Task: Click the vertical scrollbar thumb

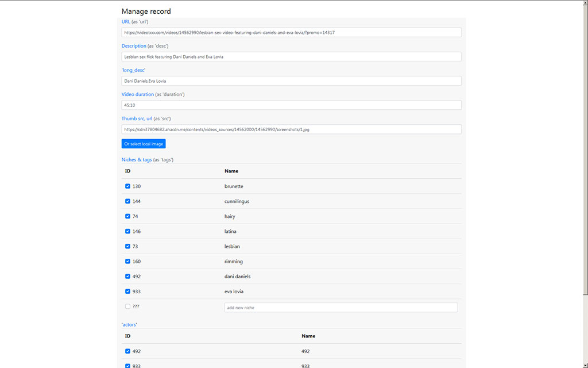Action: [x=585, y=150]
